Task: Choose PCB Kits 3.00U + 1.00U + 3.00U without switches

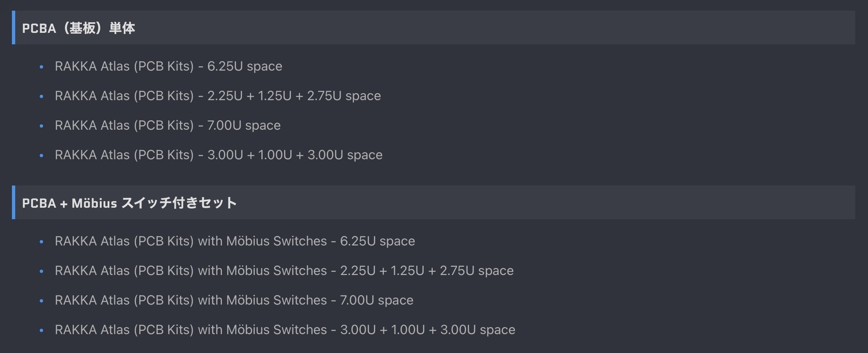Action: tap(219, 155)
